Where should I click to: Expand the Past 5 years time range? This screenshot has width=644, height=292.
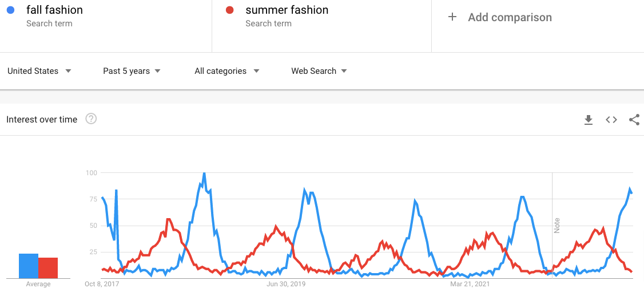132,71
